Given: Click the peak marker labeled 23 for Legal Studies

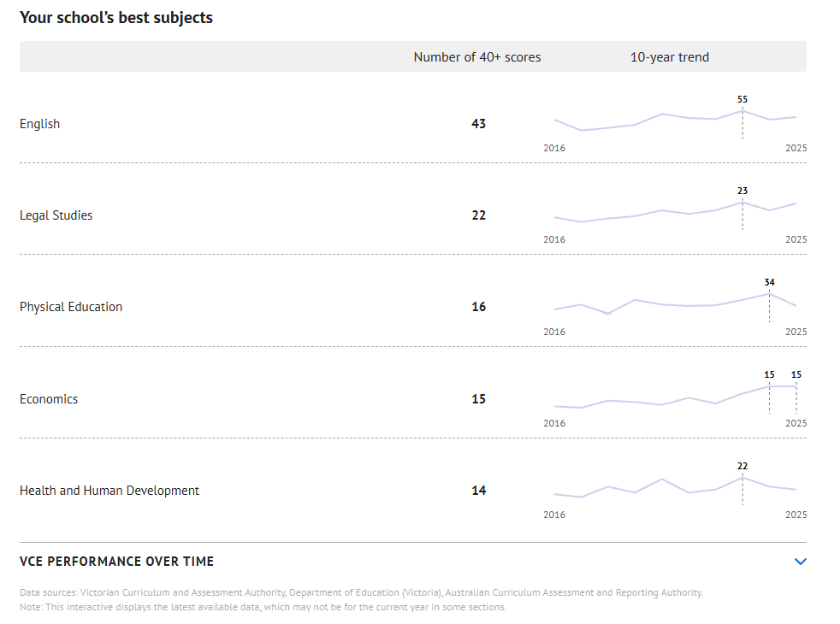Looking at the screenshot, I should click(742, 191).
